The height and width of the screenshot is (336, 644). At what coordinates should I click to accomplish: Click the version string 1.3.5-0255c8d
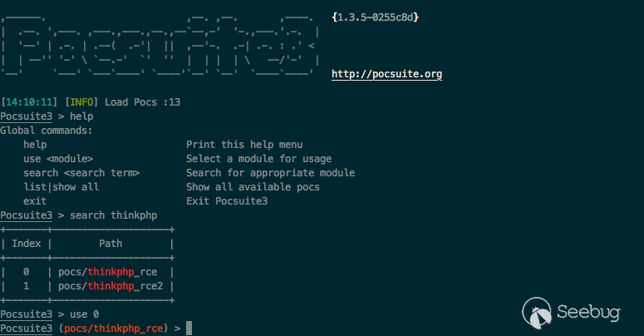coord(374,16)
